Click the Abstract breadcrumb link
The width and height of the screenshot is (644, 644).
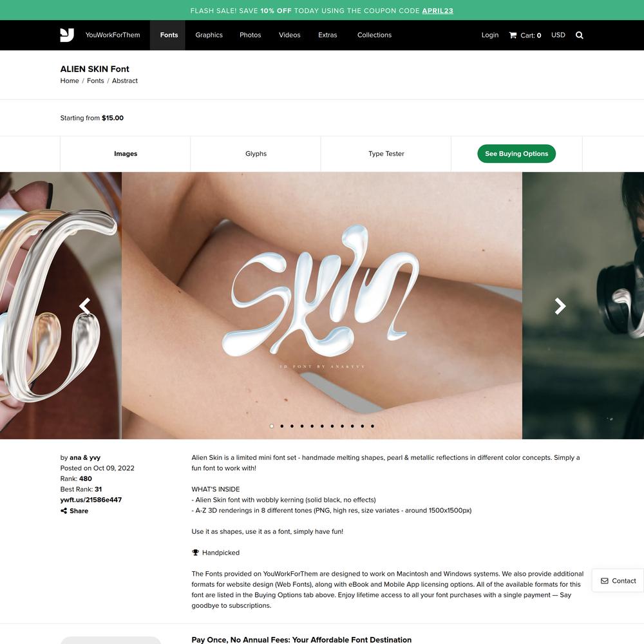point(125,81)
